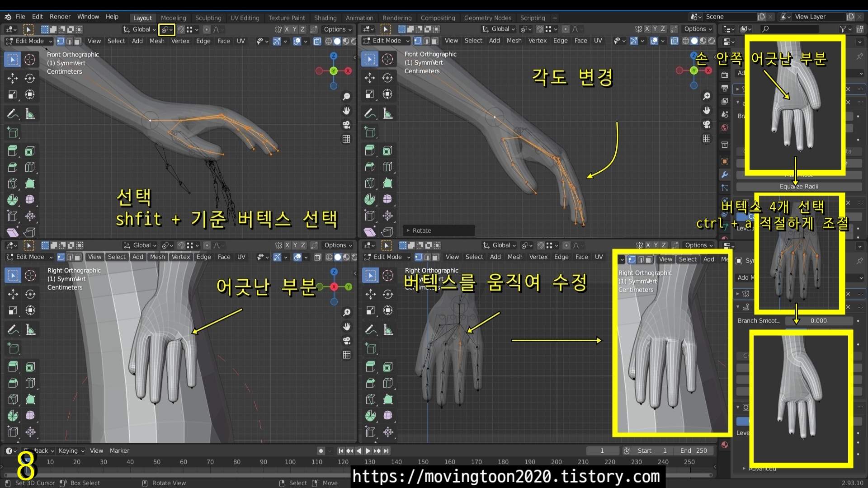Select the Knife tool in top-left viewport
Screen dimensions: 868x488
13,183
